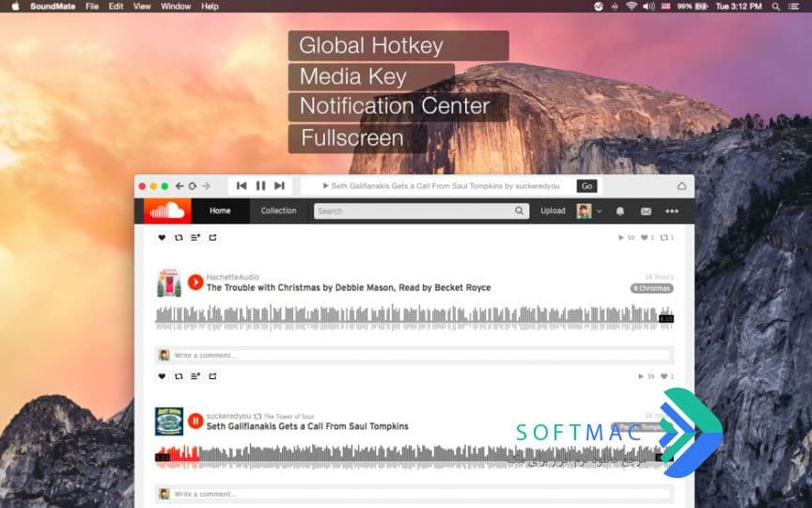
Task: Pause the Seth Galifianakis track
Action: click(195, 421)
